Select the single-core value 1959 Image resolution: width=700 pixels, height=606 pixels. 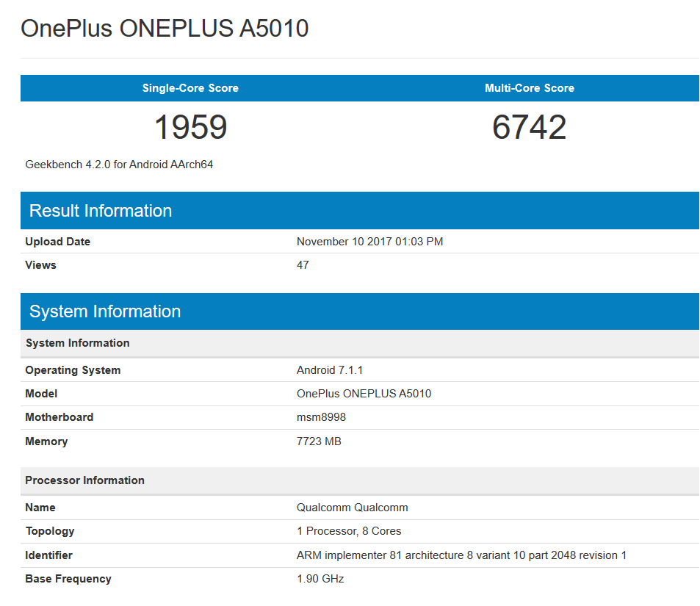pos(191,127)
